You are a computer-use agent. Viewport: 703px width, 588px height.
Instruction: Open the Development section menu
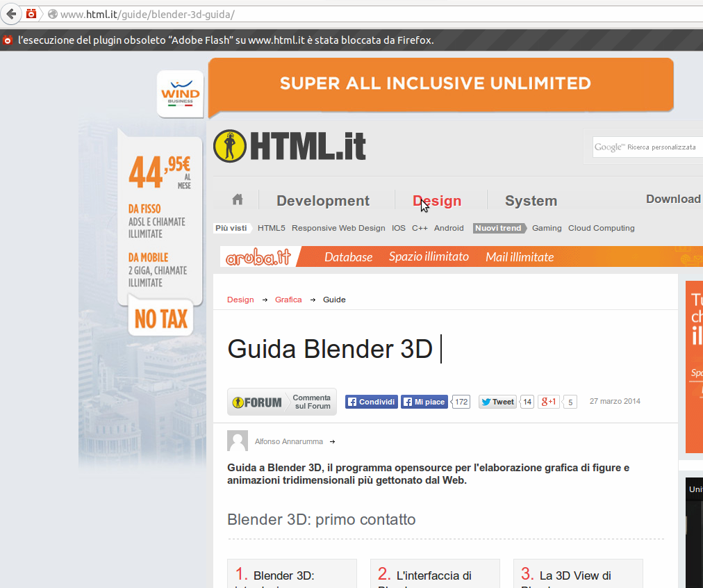coord(323,200)
